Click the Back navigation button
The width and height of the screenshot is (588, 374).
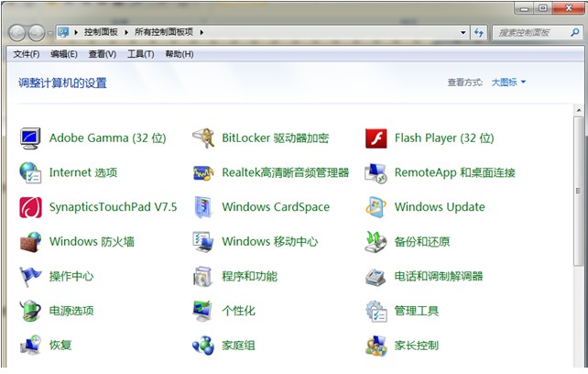tap(16, 33)
